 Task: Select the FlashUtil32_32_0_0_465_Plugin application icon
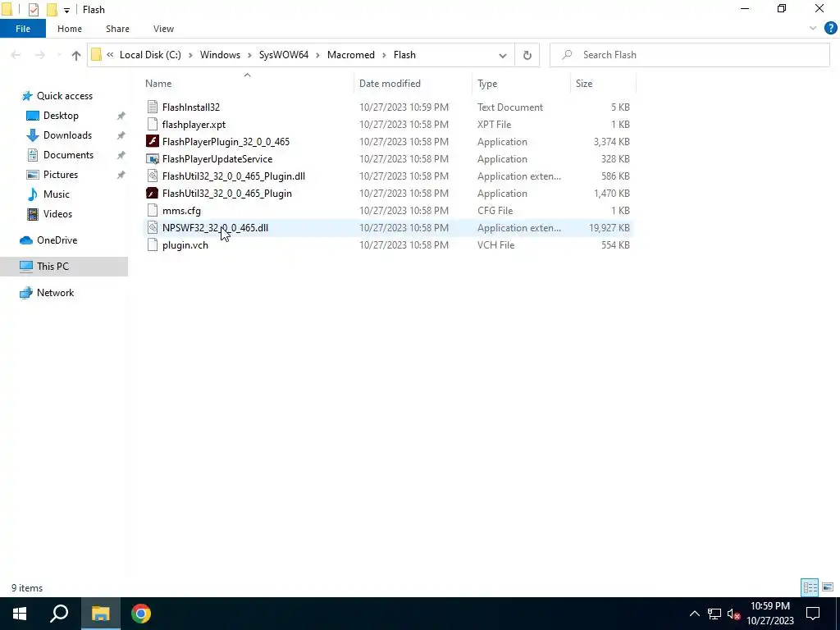pos(153,194)
